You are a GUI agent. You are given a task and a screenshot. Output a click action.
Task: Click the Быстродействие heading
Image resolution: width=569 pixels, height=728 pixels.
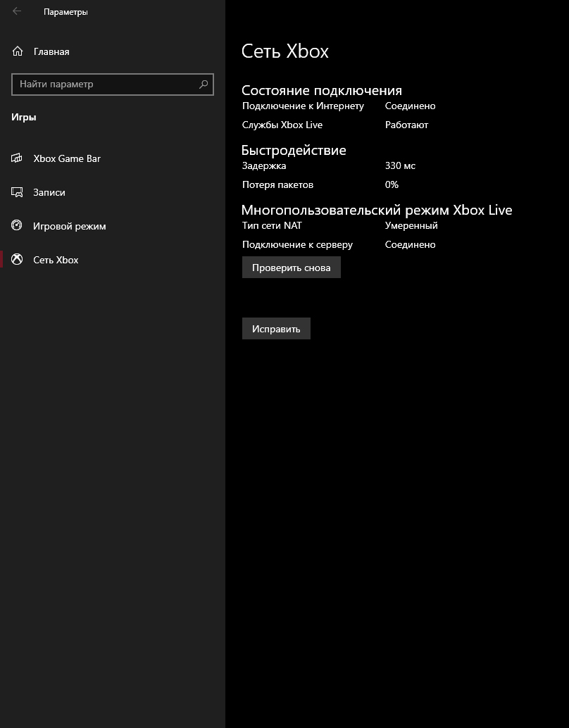click(294, 150)
